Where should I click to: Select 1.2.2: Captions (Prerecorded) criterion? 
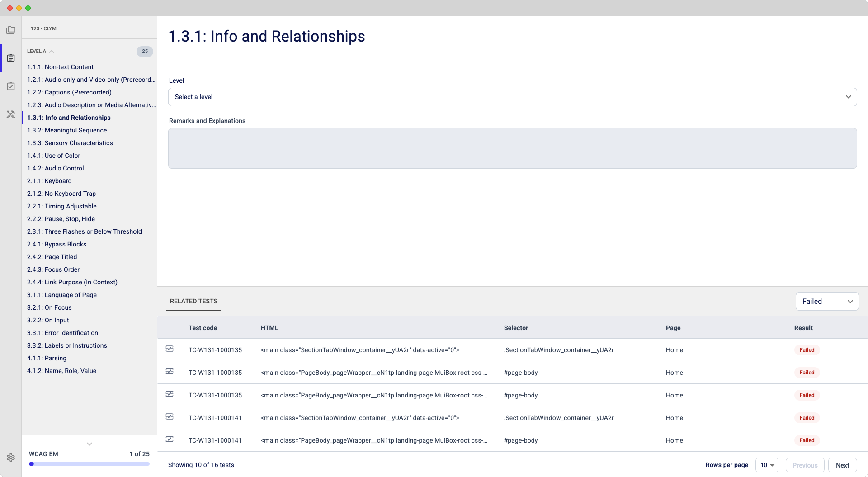(69, 92)
